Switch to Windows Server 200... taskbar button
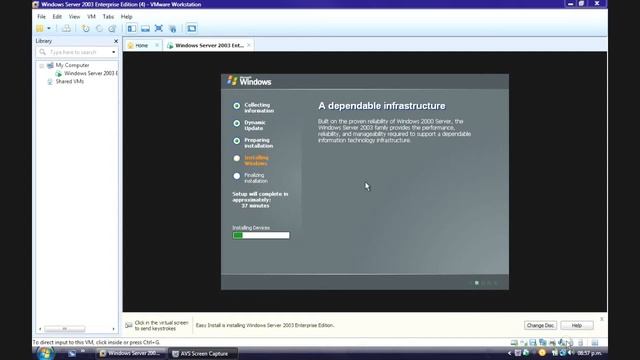Image resolution: width=640 pixels, height=360 pixels. tap(131, 353)
